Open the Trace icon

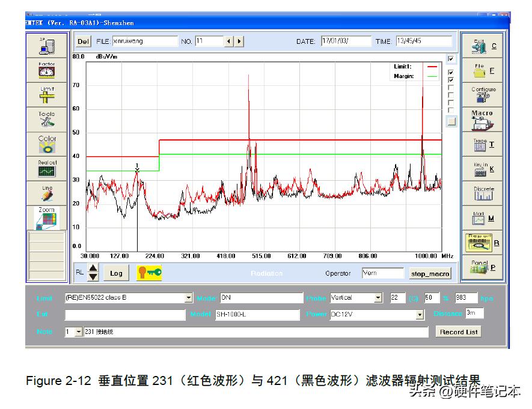point(482,145)
